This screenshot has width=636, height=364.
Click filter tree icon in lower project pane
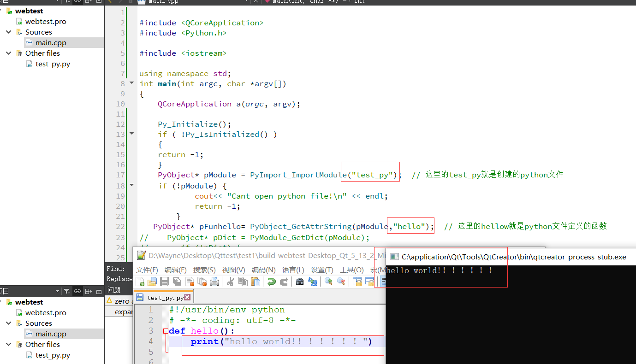pos(67,291)
